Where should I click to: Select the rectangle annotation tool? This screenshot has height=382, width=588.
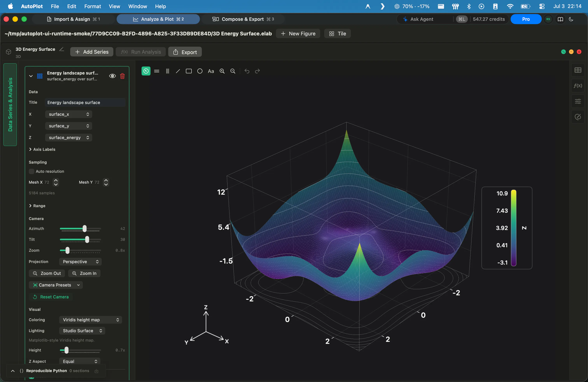click(189, 71)
